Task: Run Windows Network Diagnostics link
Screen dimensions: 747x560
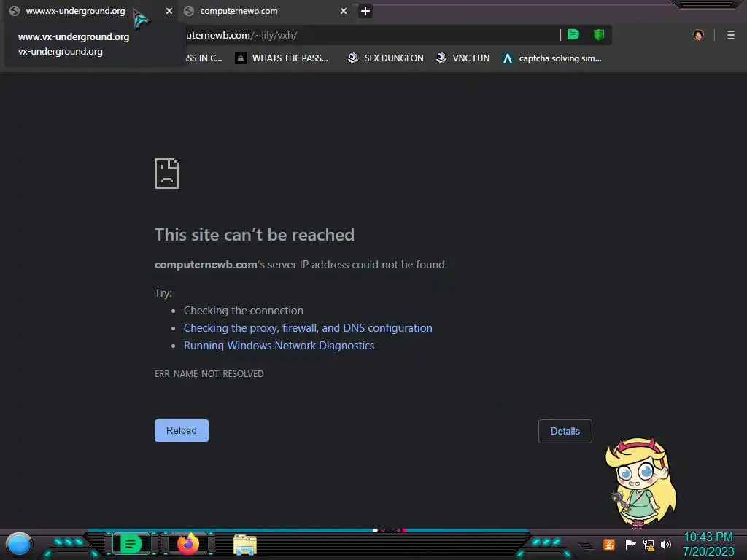Action: [279, 346]
